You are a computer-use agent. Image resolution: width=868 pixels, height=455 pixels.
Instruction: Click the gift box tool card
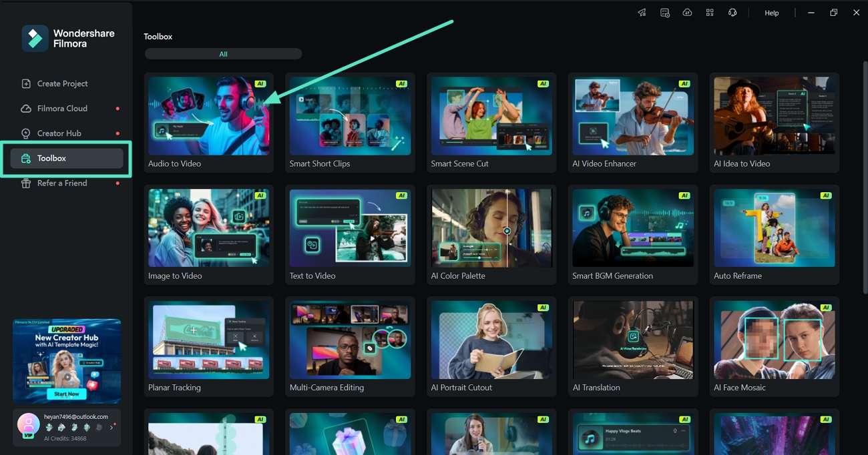pos(351,434)
